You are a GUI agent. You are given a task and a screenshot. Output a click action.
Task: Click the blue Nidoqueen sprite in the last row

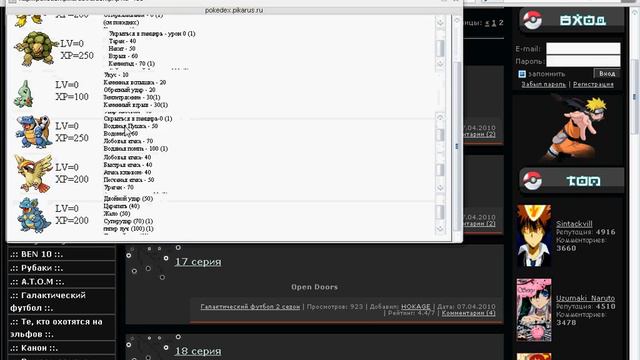click(34, 215)
